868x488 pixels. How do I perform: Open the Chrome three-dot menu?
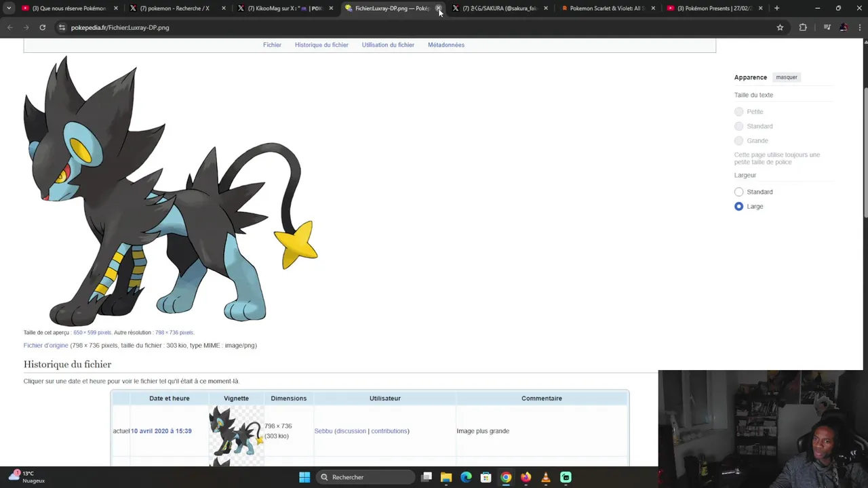859,28
